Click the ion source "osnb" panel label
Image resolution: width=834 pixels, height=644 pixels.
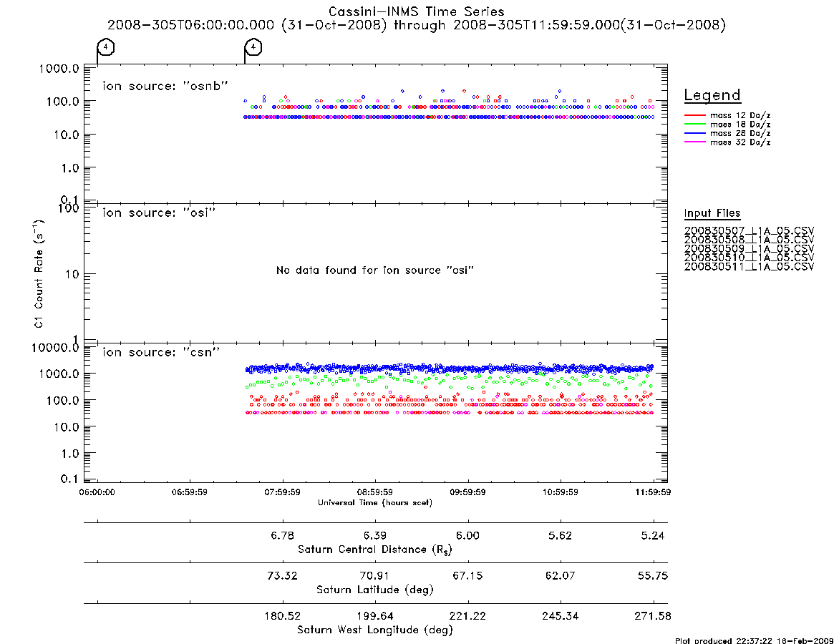pos(165,86)
